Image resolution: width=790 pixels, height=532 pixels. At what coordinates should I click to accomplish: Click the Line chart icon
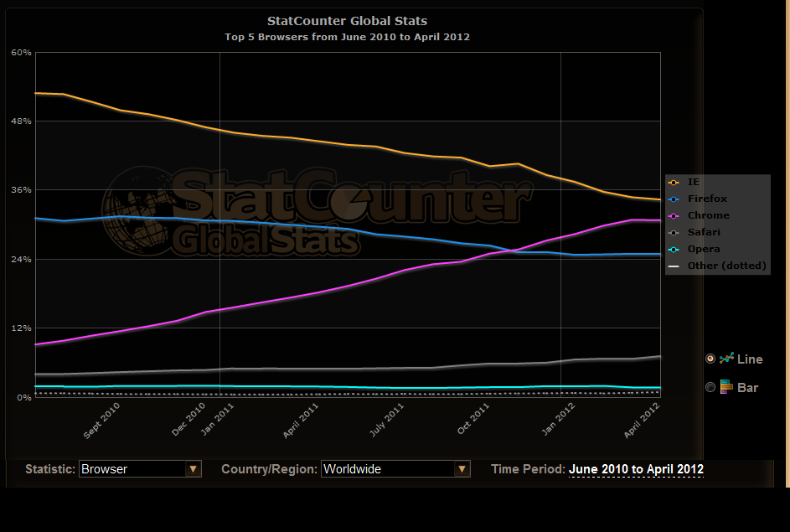pos(726,359)
